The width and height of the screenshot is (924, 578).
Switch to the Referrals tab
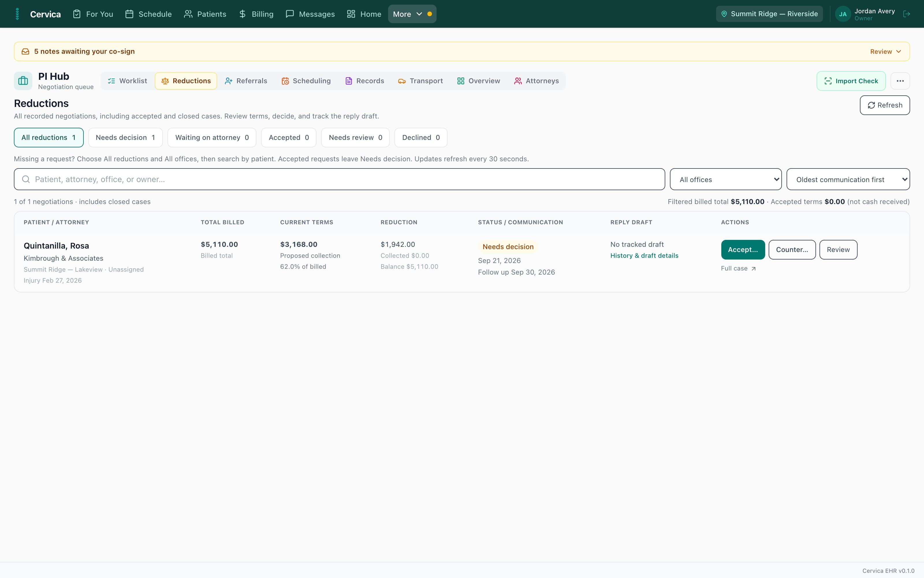246,81
